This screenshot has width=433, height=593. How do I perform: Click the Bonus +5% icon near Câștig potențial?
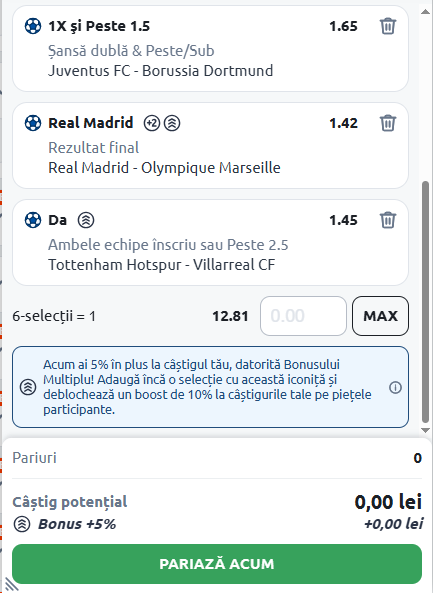[22, 524]
